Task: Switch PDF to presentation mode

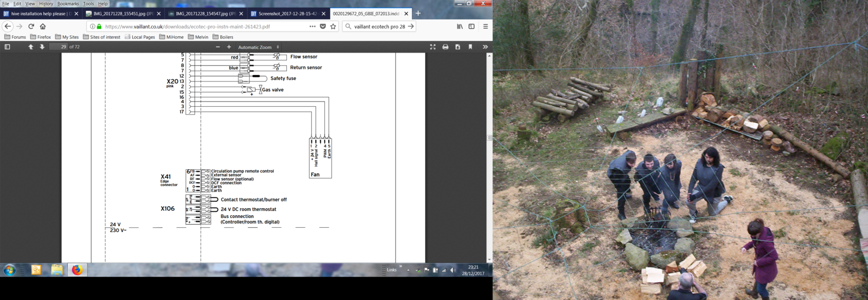Action: (x=432, y=47)
